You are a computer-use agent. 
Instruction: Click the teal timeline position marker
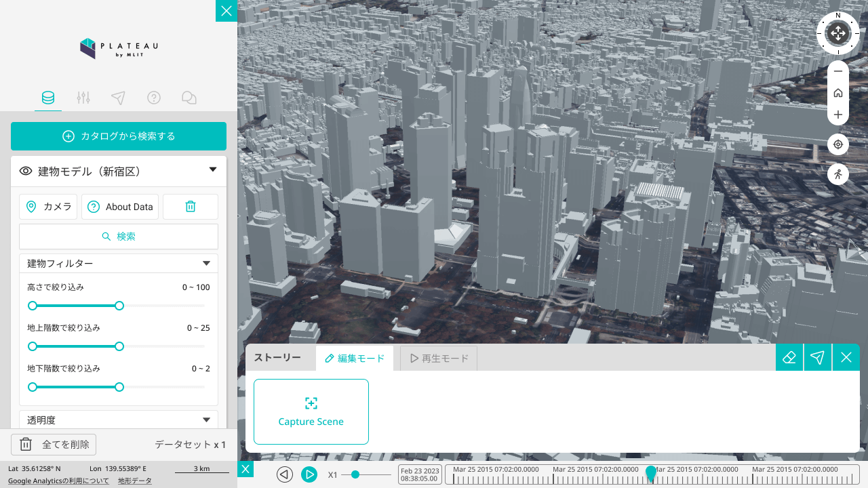point(651,473)
